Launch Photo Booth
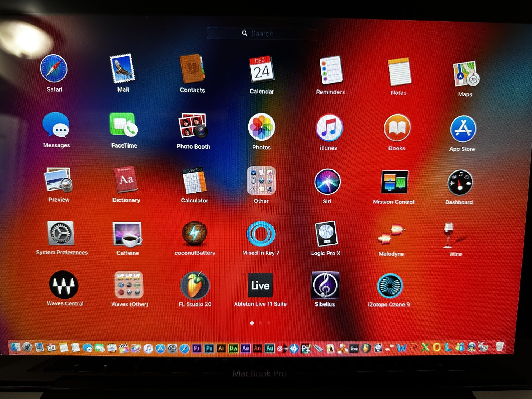Image resolution: width=532 pixels, height=399 pixels. point(193,126)
